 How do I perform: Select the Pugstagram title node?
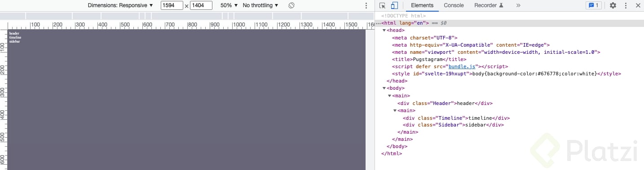point(429,59)
